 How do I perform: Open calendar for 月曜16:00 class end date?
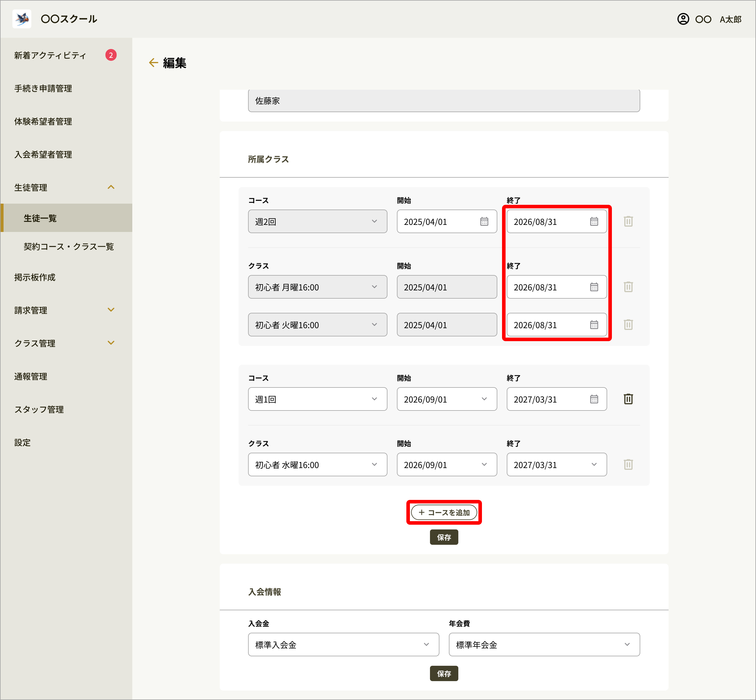(594, 287)
